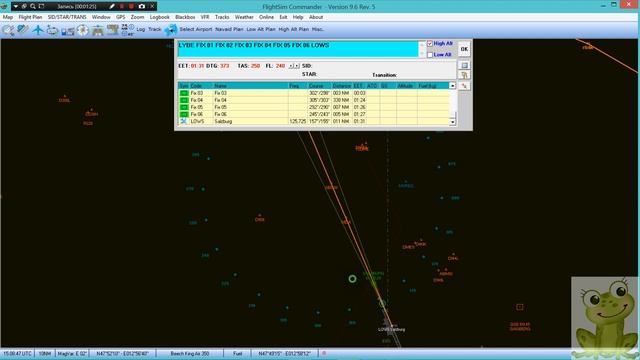Click the airplane icon in the toolbar
Image resolution: width=640 pixels, height=360 pixels.
(x=38, y=30)
